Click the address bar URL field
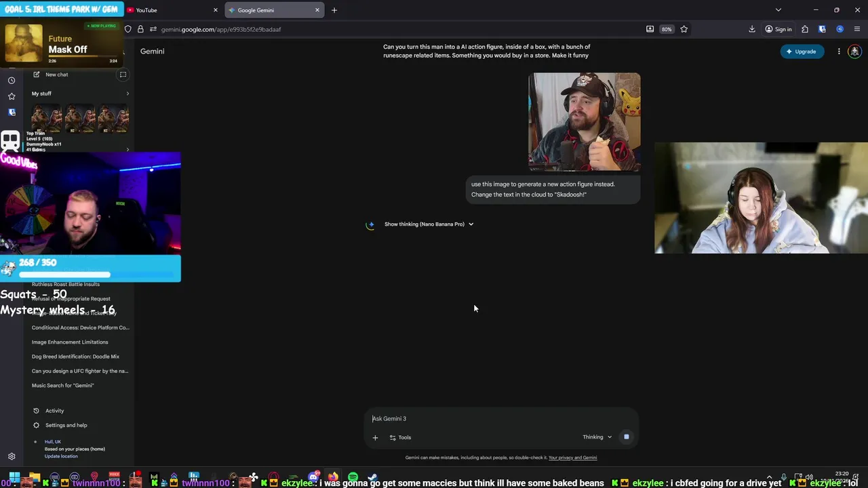 coord(400,29)
